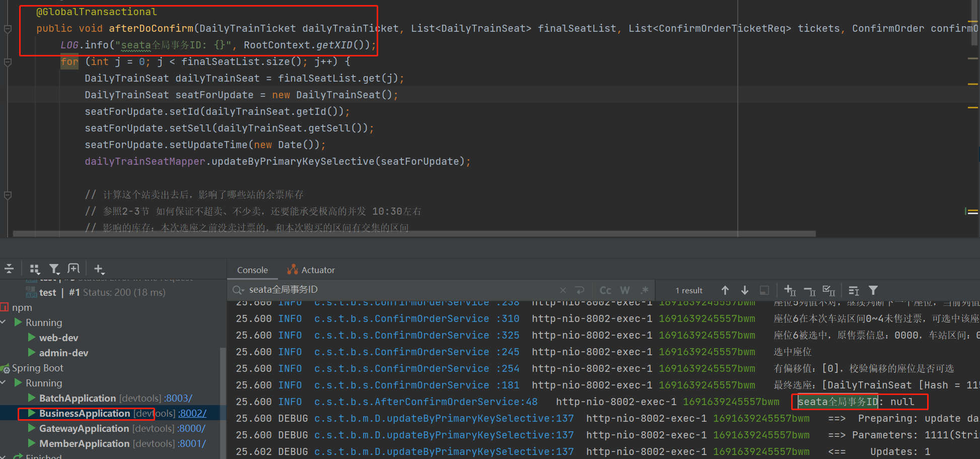Fold the afterDoConfirm method in gutter
The height and width of the screenshot is (459, 980).
click(8, 29)
